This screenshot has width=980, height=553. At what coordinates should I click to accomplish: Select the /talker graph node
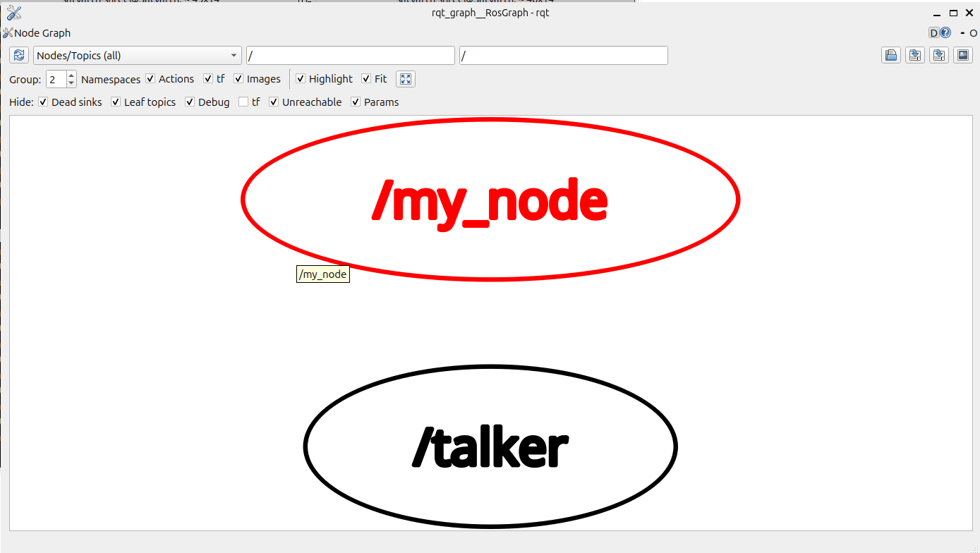490,446
